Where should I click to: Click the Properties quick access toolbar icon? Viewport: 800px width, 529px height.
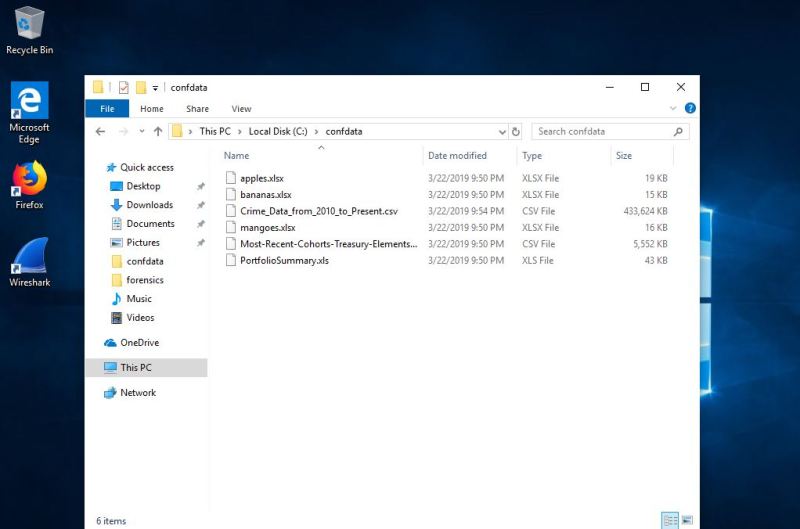(x=124, y=87)
